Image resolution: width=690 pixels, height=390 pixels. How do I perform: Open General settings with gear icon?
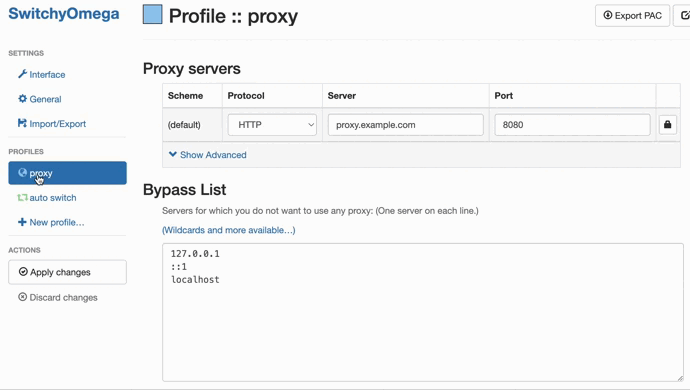(40, 99)
